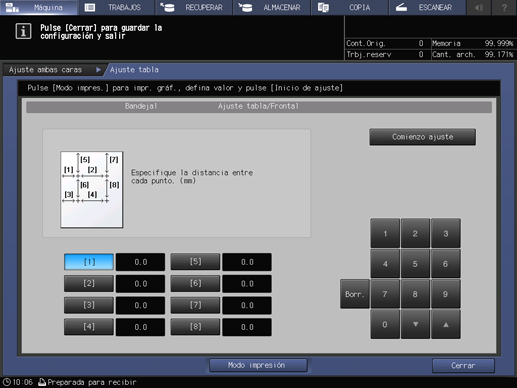Switch to the TRABAJOS tab
This screenshot has height=388, width=517.
[116, 7]
